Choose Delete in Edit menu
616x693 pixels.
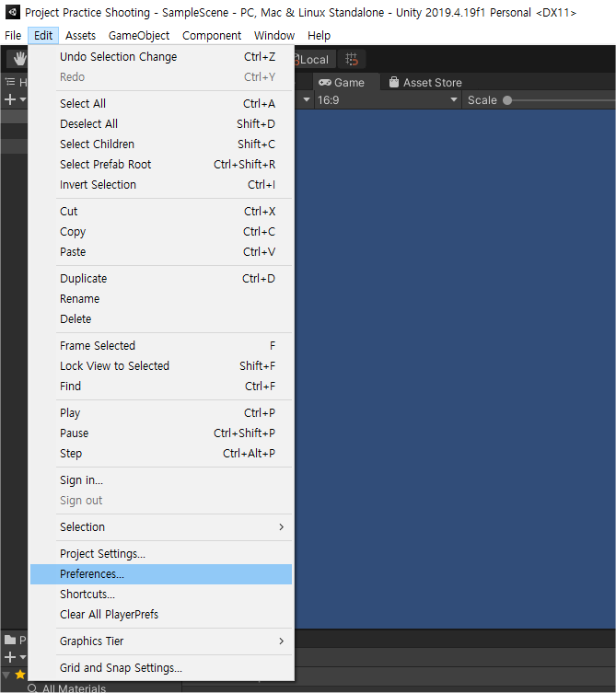point(161,319)
